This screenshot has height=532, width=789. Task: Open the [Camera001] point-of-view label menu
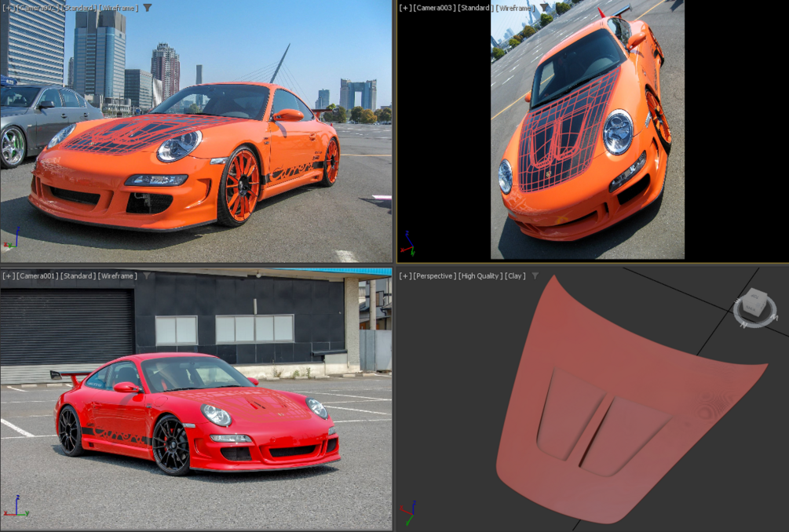[36, 275]
